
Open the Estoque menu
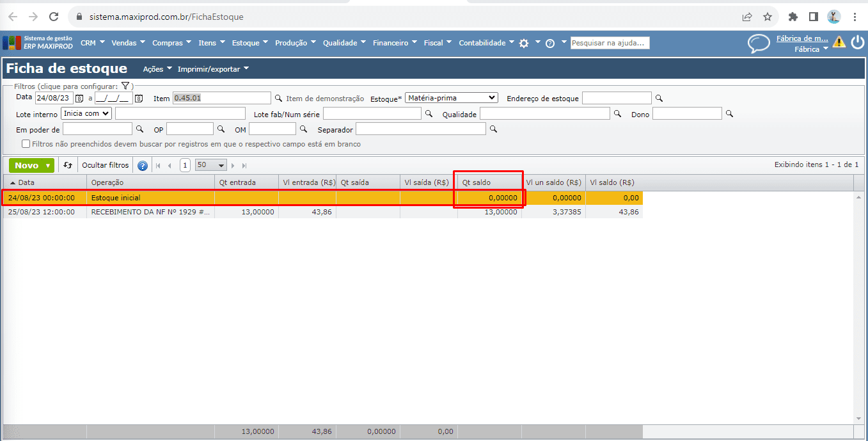click(x=250, y=43)
